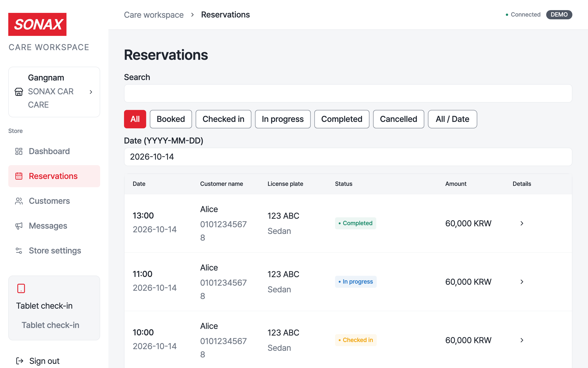Filter reservations by In progress
The image size is (588, 368).
point(283,119)
